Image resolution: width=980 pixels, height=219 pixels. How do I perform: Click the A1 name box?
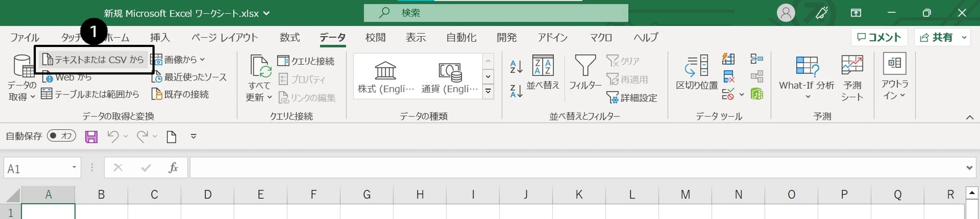coord(42,168)
